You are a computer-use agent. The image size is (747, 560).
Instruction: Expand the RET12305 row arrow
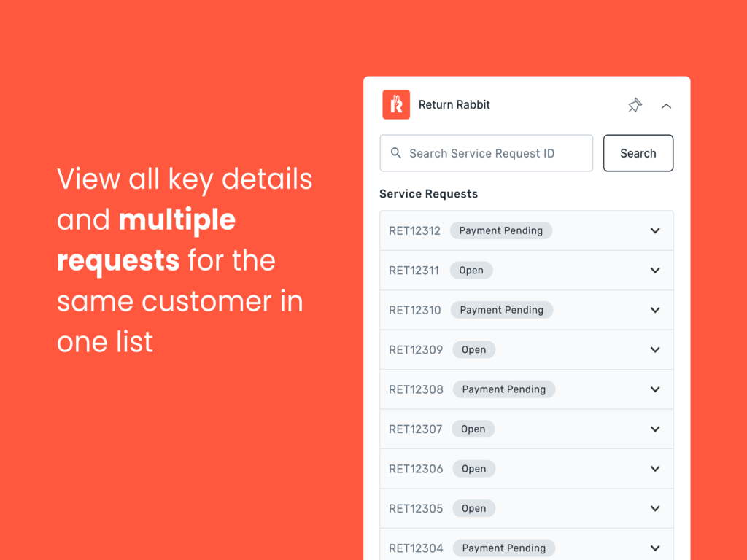[x=655, y=509]
